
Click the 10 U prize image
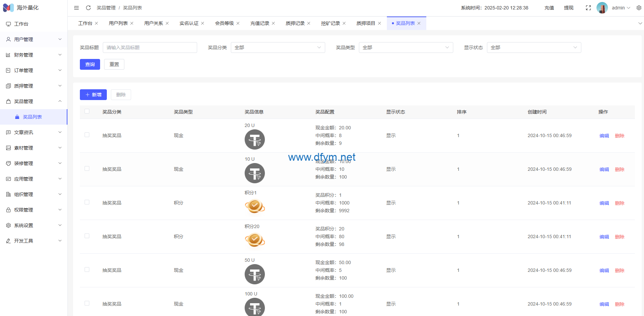tap(255, 173)
